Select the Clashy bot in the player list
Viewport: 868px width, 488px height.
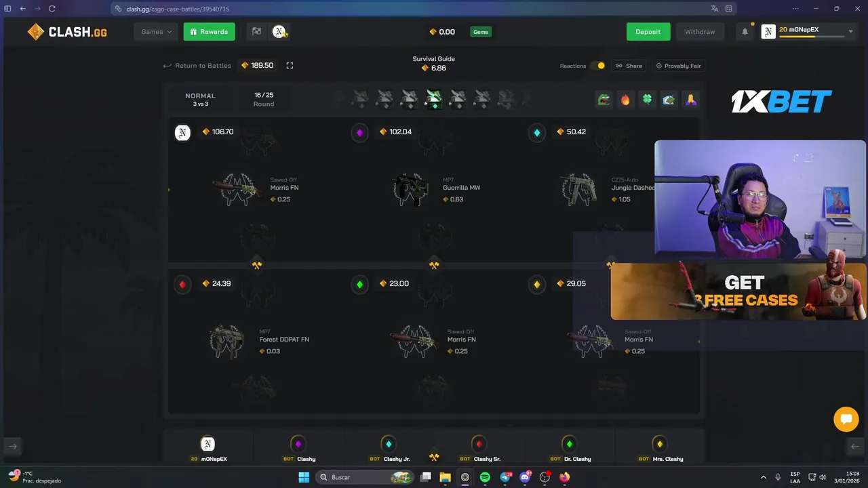pyautogui.click(x=298, y=448)
